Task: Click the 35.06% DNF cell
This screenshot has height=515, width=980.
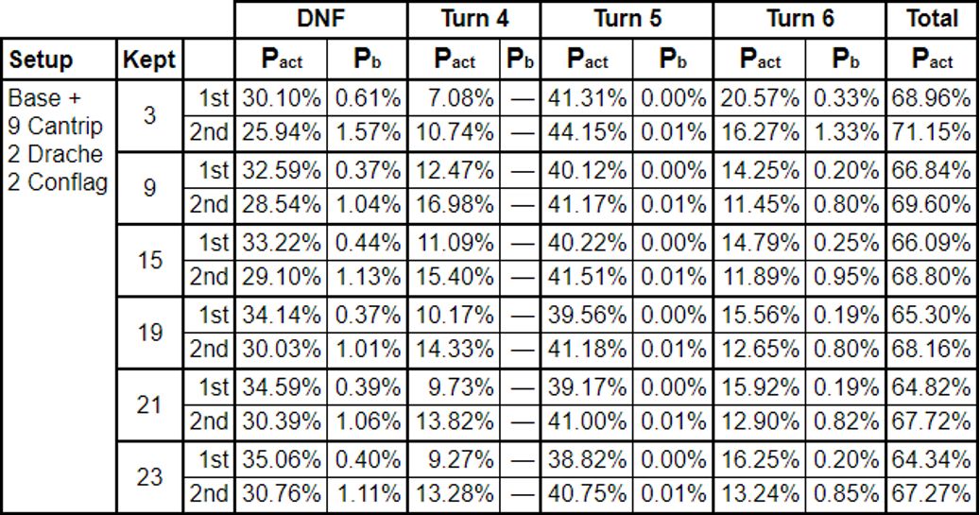Action: click(x=282, y=460)
